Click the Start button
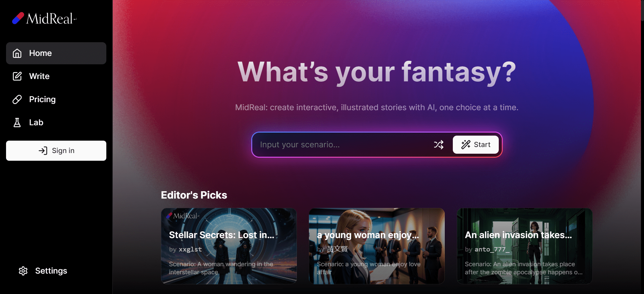The width and height of the screenshot is (644, 294). tap(476, 145)
